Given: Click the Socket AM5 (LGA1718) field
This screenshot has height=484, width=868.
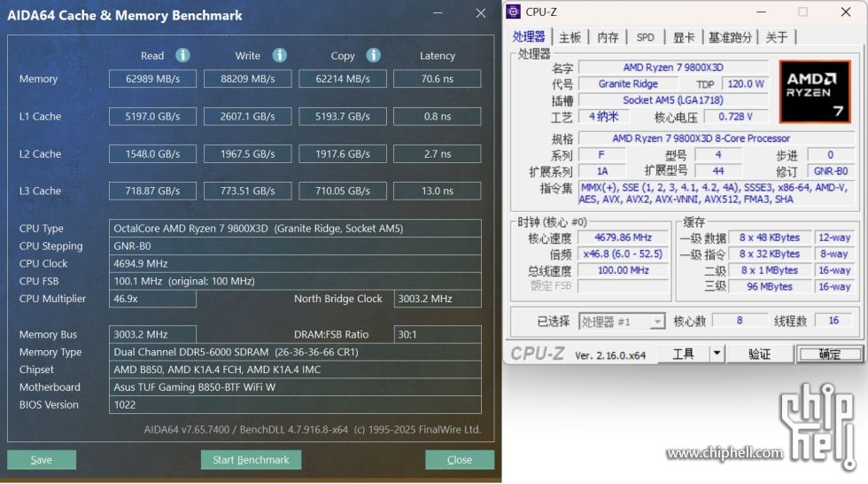Looking at the screenshot, I should (x=673, y=100).
